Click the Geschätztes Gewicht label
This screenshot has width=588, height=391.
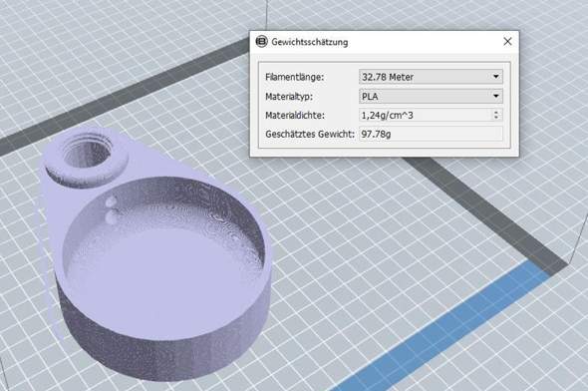tap(309, 134)
